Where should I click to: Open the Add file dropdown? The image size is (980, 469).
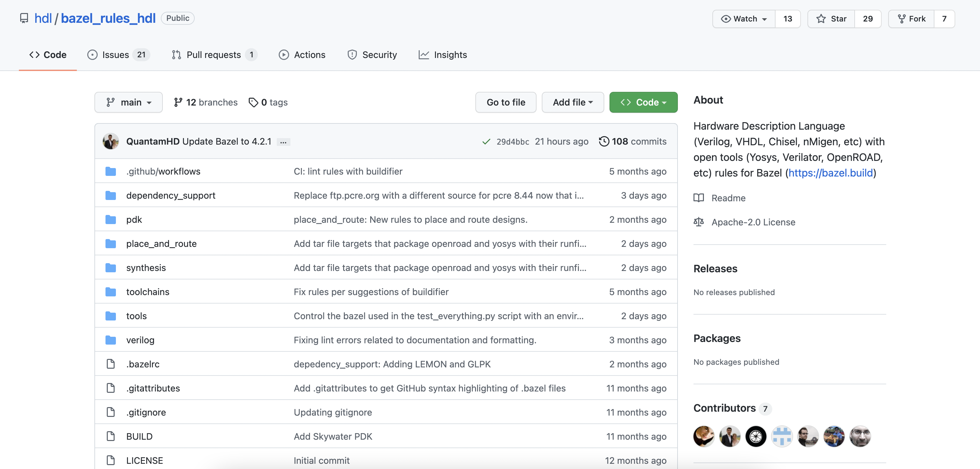573,102
